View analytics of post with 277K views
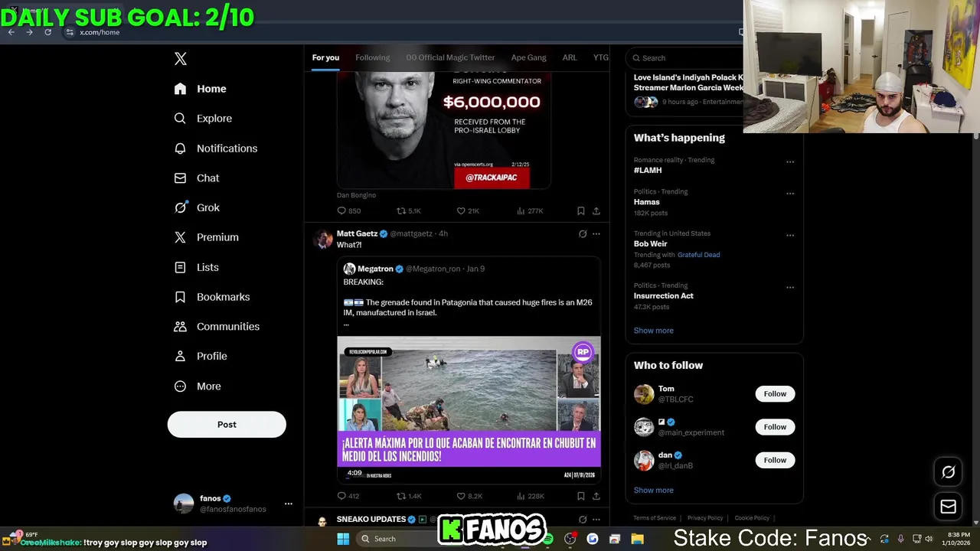Screen dimensions: 980x551 click(x=530, y=210)
